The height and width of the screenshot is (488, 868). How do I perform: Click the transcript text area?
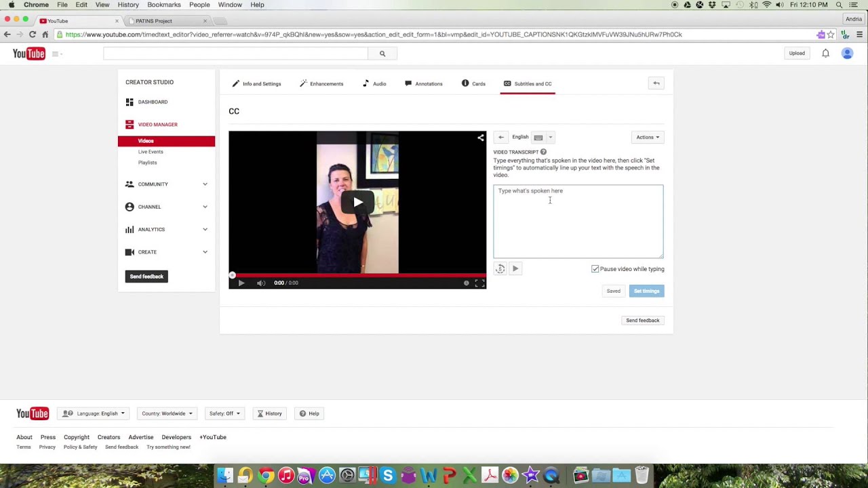[578, 221]
